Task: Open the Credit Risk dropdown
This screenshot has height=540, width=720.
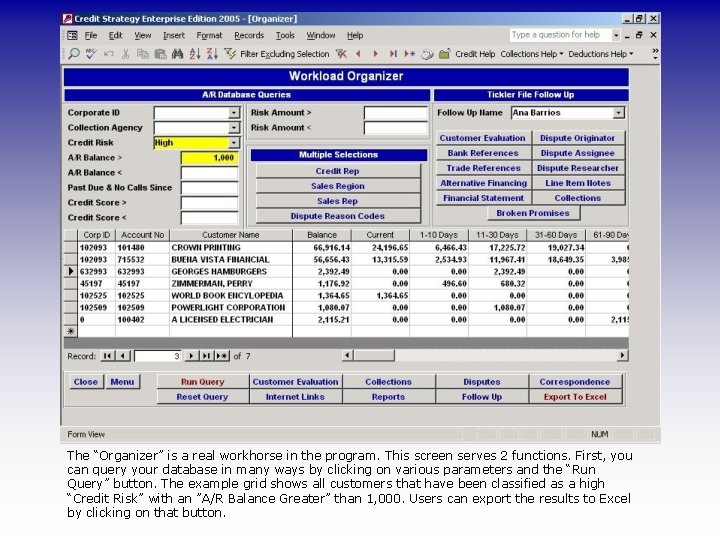Action: (x=234, y=143)
